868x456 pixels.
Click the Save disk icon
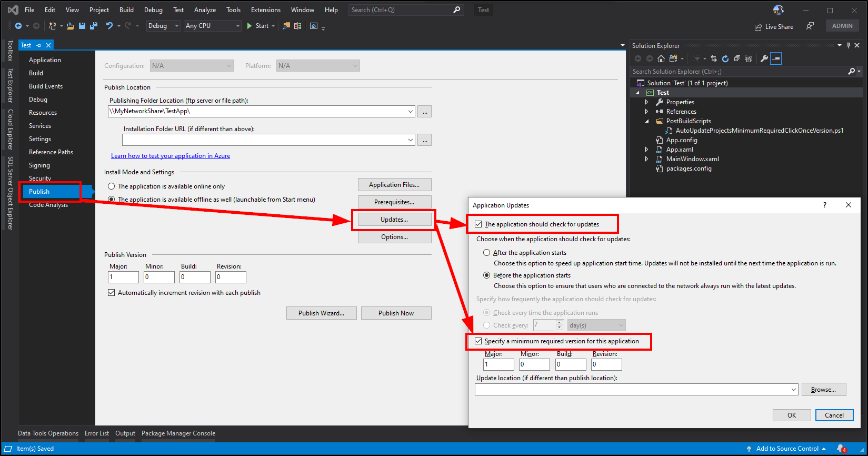tap(82, 26)
